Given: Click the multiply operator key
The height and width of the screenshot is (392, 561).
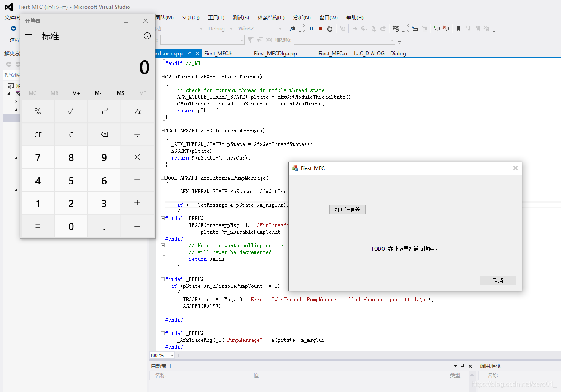Looking at the screenshot, I should 138,157.
